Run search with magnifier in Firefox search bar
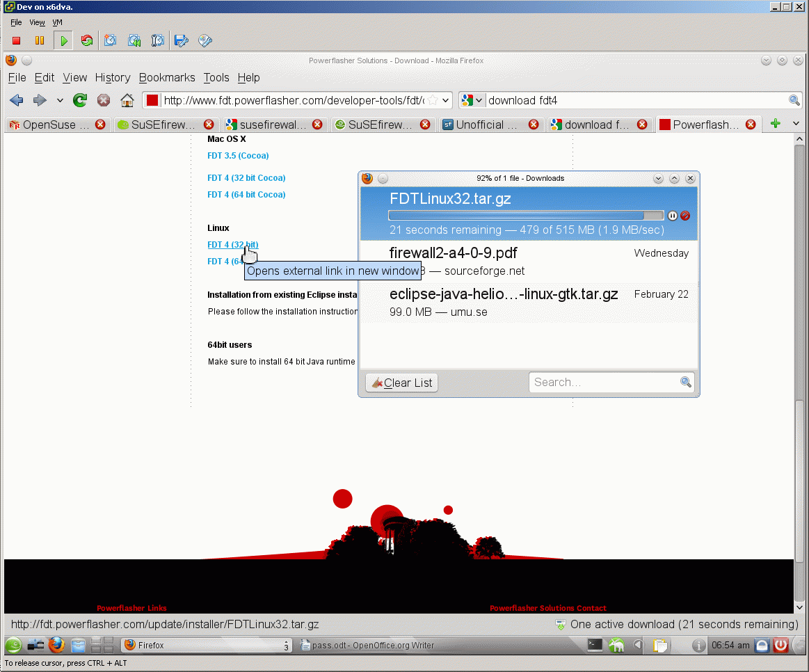The image size is (809, 672). pos(794,100)
